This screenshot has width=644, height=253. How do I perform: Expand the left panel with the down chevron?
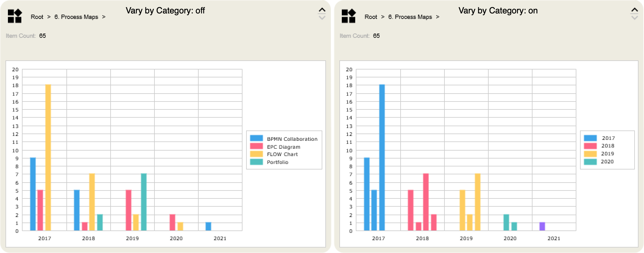click(322, 18)
